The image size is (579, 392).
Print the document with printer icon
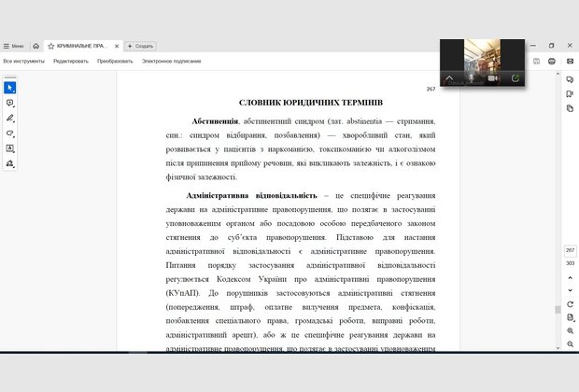click(553, 61)
